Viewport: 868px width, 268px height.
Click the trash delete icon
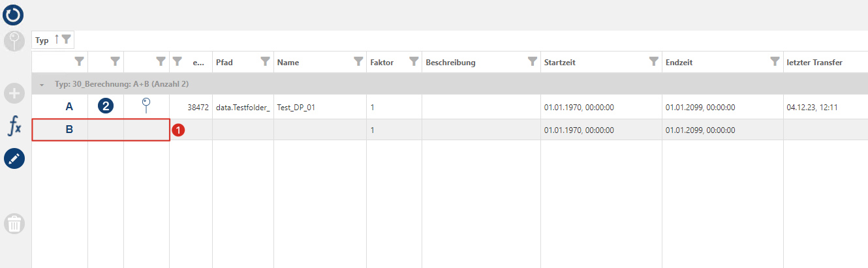click(x=14, y=224)
